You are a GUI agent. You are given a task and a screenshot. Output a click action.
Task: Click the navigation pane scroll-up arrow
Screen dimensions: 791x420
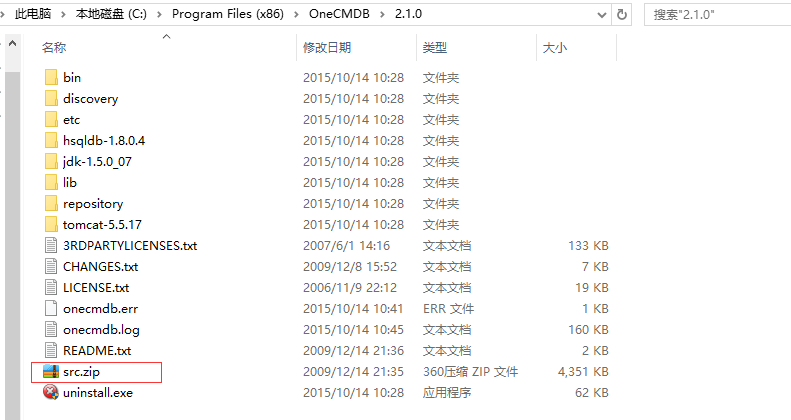(13, 43)
